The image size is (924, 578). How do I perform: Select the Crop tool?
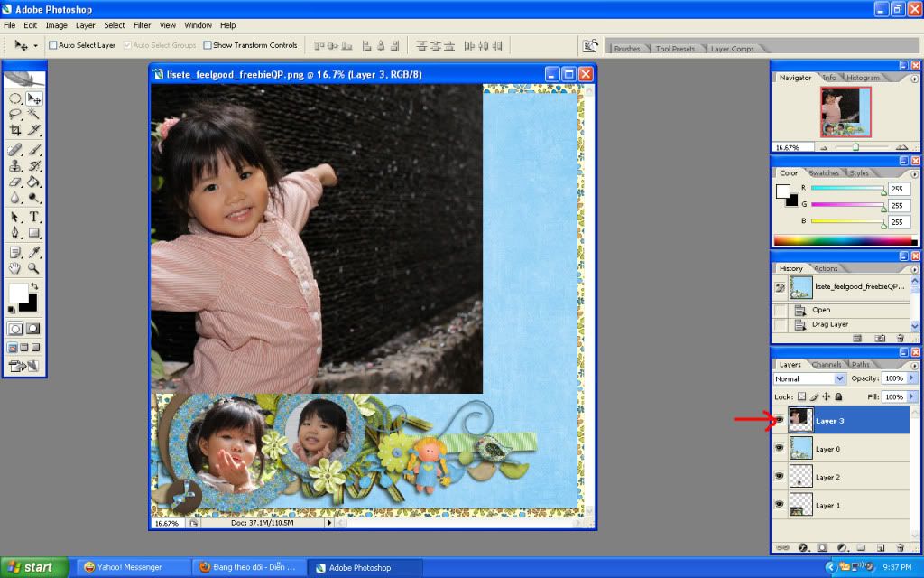15,130
